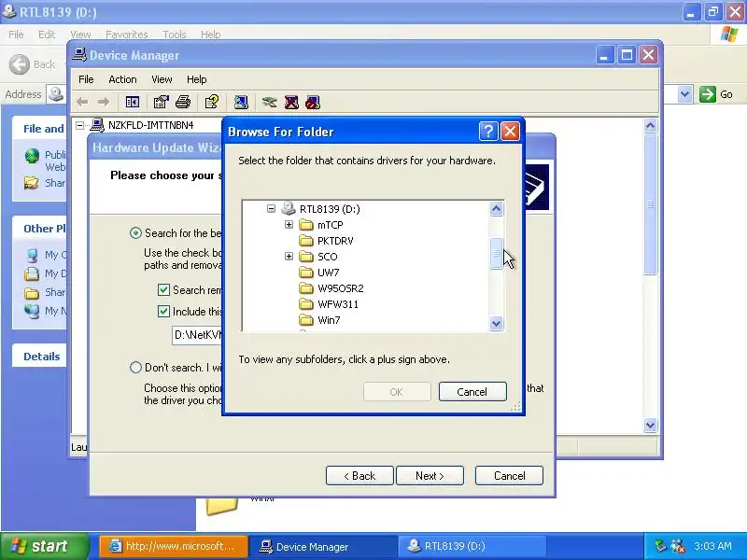Image resolution: width=747 pixels, height=560 pixels.
Task: Click Cancel in Browse For Folder dialog
Action: click(472, 391)
